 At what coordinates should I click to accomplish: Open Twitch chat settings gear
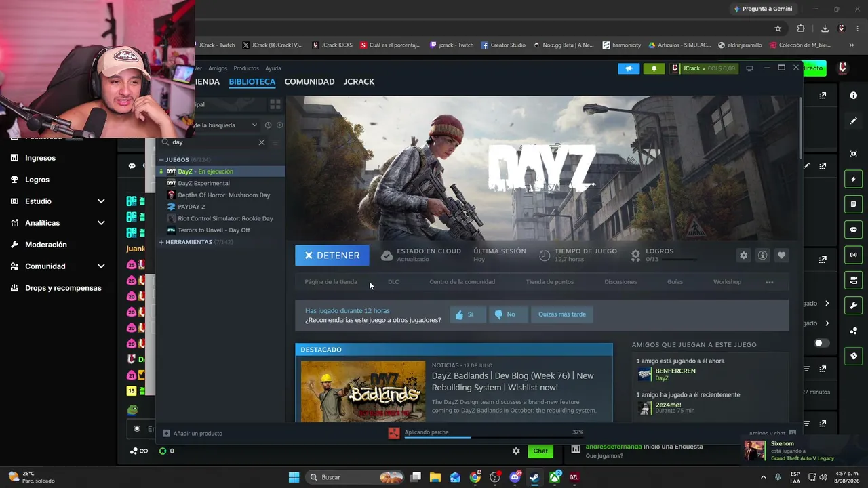coord(516,451)
